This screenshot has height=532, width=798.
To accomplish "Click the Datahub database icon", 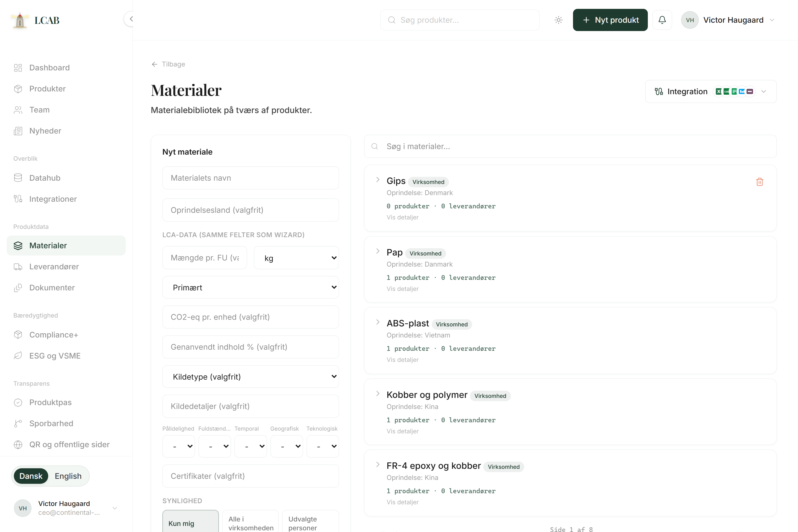I will point(18,178).
